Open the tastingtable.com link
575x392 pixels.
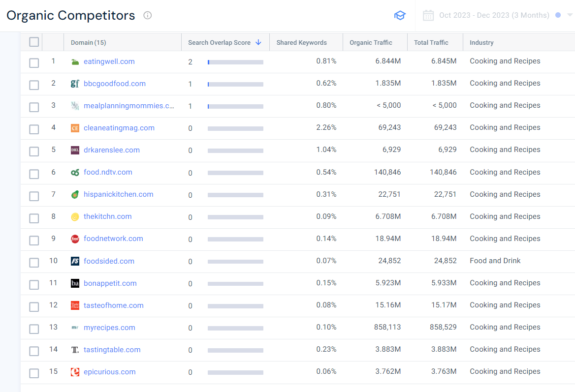click(x=112, y=350)
